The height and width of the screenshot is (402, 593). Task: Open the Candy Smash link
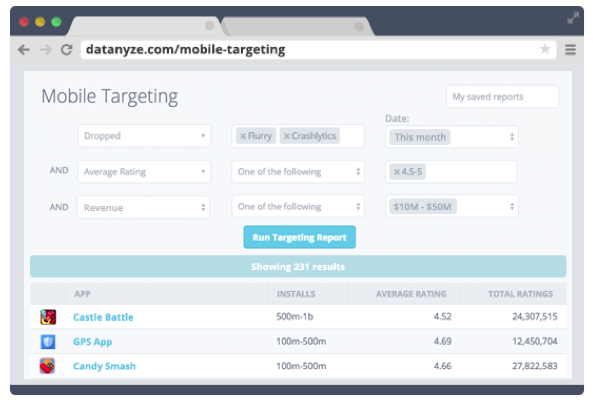(104, 366)
